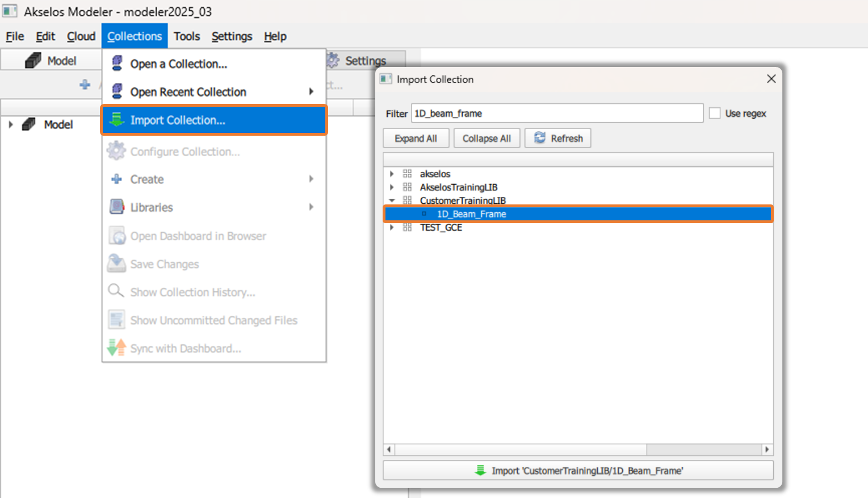Image resolution: width=868 pixels, height=498 pixels.
Task: Open the Edit menu
Action: pos(45,36)
